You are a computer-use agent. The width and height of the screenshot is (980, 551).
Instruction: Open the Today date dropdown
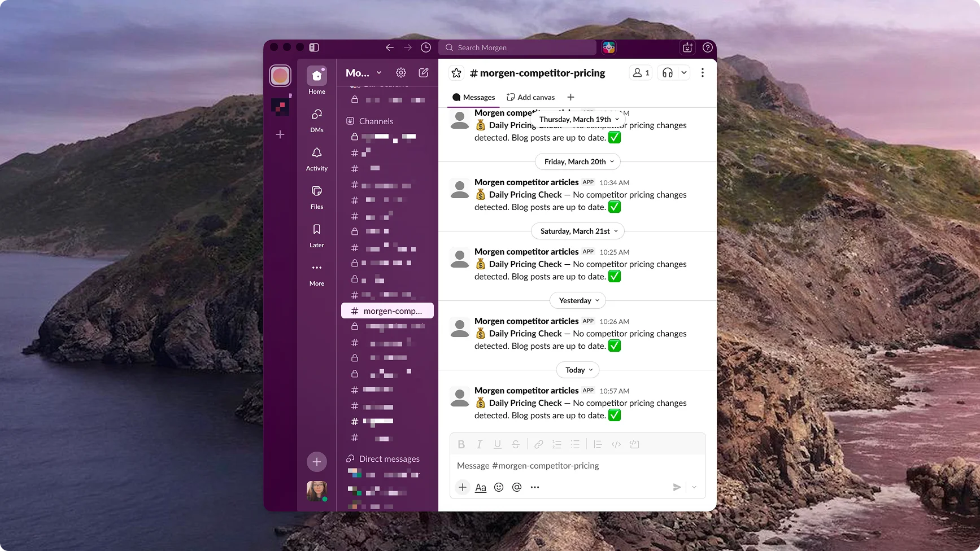pos(577,370)
